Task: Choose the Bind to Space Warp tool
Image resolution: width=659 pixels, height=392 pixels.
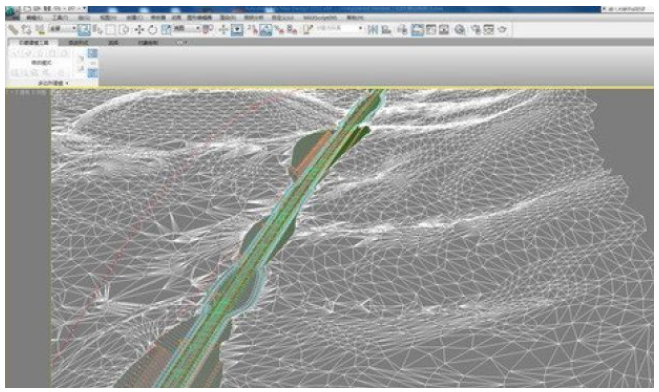Action: click(x=40, y=29)
